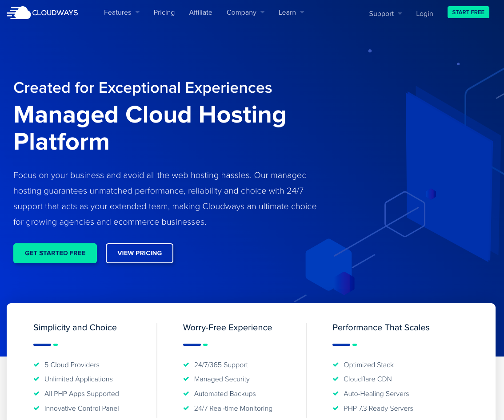Click checkmark beside All PHP Apps Supported
The height and width of the screenshot is (420, 504).
point(36,393)
